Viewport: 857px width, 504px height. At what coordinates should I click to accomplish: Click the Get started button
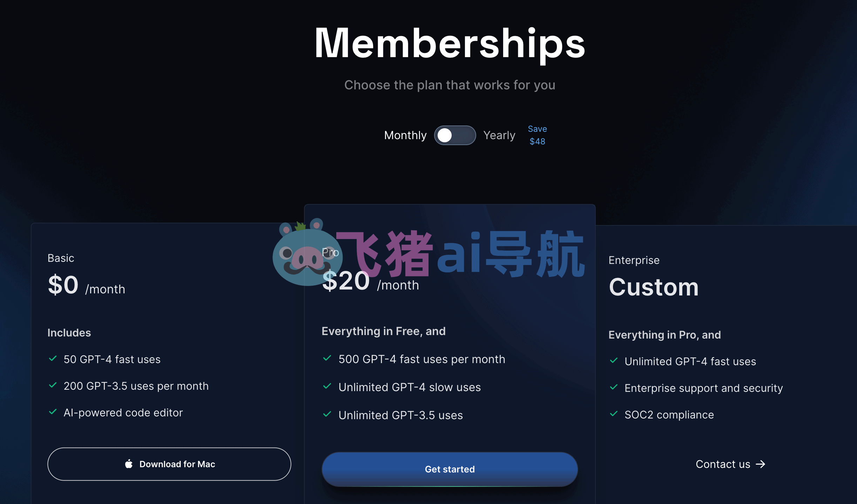point(450,469)
